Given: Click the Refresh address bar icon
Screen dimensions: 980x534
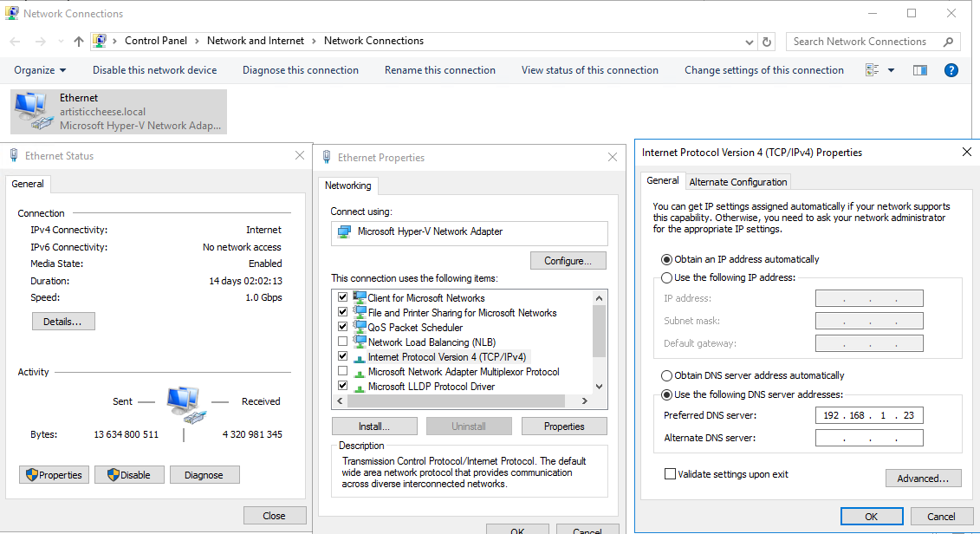Looking at the screenshot, I should [767, 41].
